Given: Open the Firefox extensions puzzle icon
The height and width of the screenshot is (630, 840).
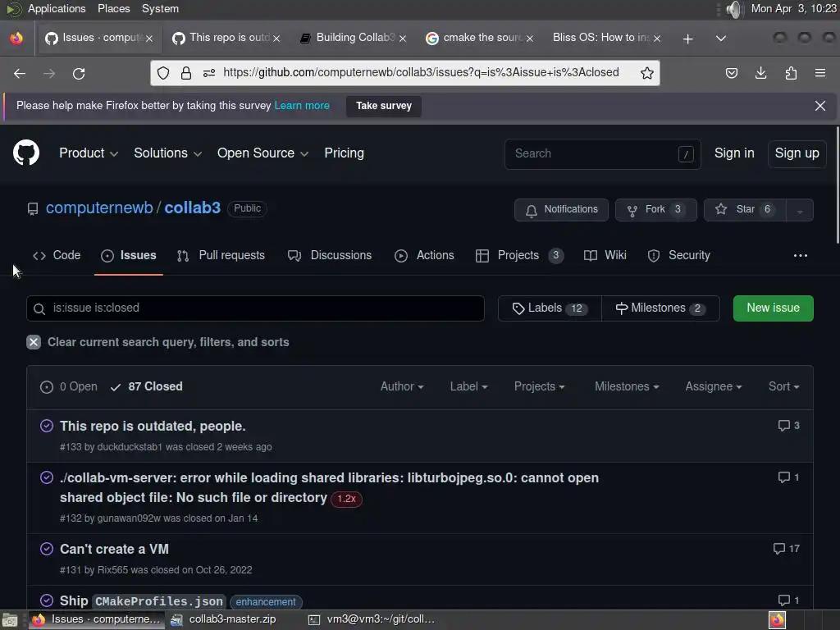Looking at the screenshot, I should [791, 73].
